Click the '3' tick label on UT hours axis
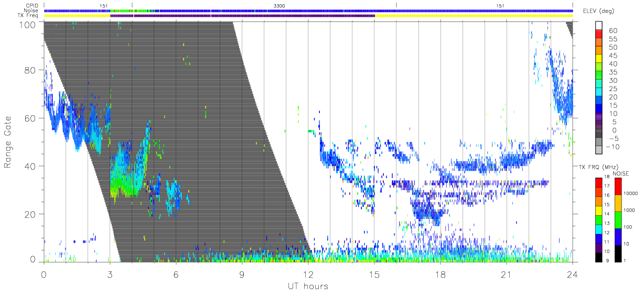The height and width of the screenshot is (297, 644). [110, 274]
